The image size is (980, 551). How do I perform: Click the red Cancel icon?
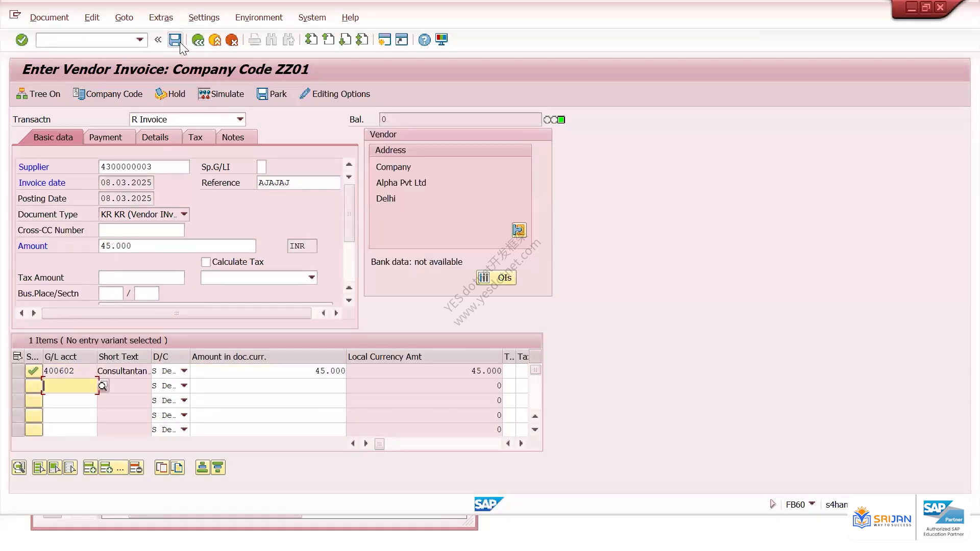(232, 40)
